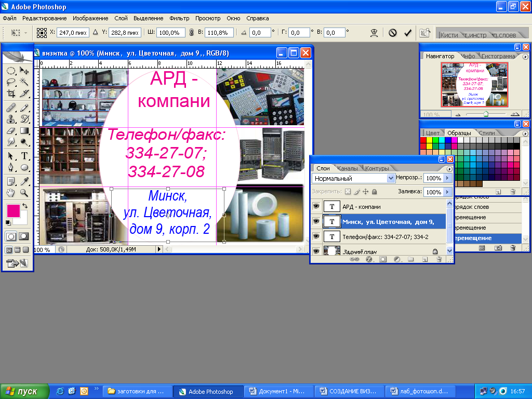Select the Dodge tool
The height and width of the screenshot is (399, 532).
coord(24,142)
